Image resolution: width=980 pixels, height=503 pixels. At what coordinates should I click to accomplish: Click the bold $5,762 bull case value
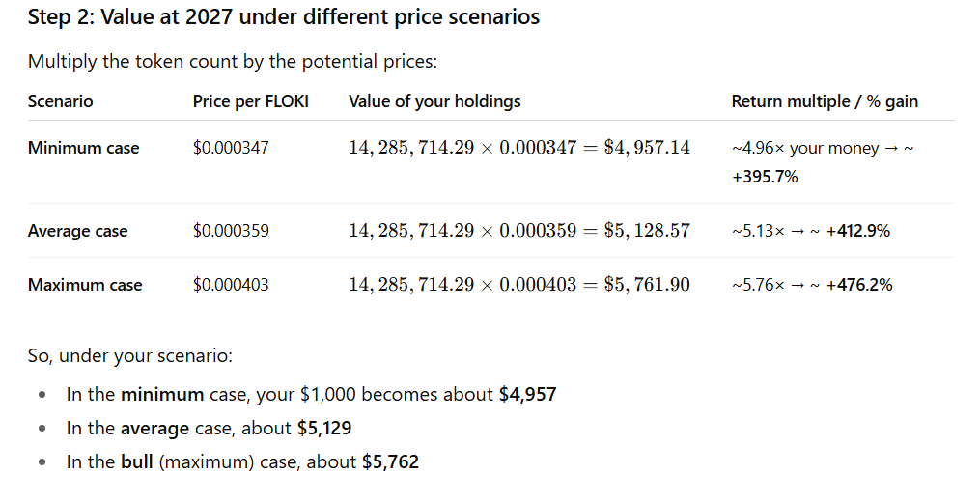[x=390, y=461]
